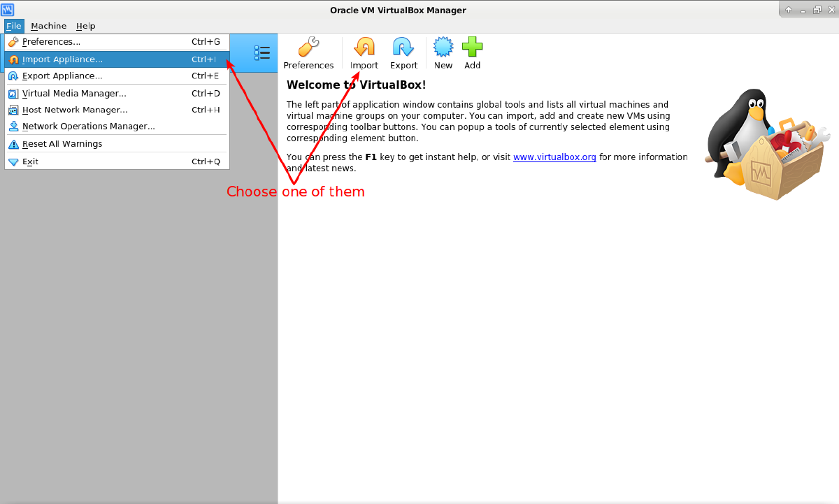This screenshot has height=504, width=839.
Task: Click the Export toolbar icon
Action: 403,48
